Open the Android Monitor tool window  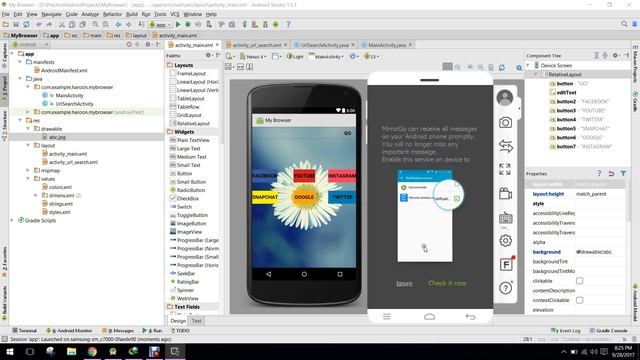pyautogui.click(x=69, y=331)
